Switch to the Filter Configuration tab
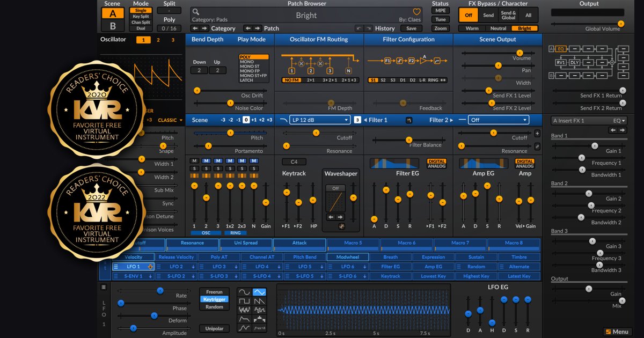 (x=408, y=39)
